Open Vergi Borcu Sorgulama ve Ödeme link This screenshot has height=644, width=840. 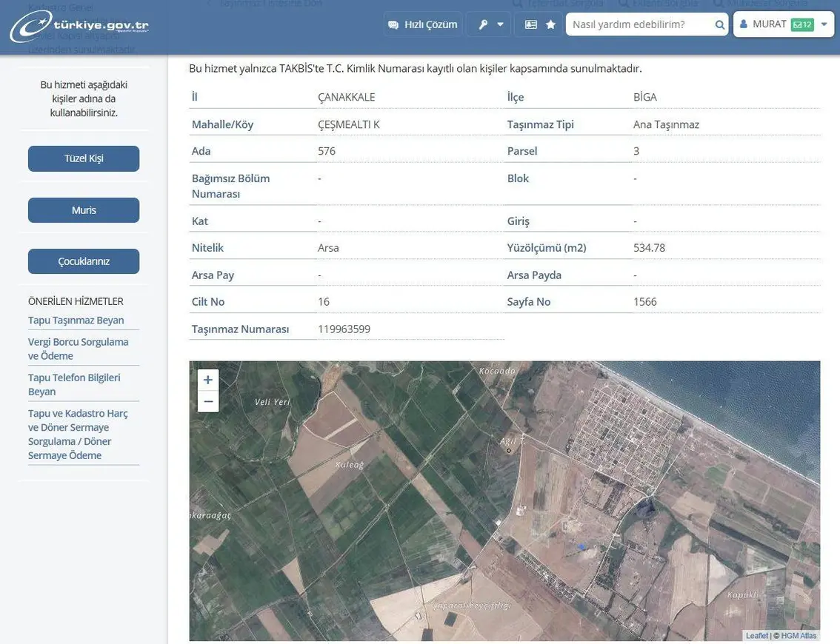(79, 349)
